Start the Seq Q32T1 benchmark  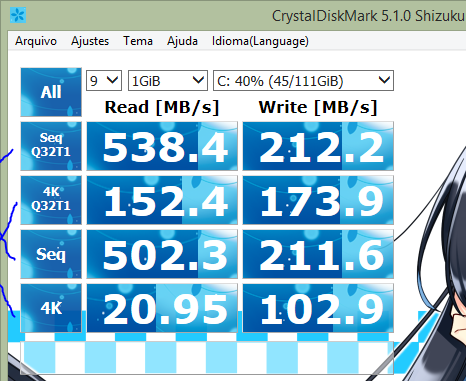coord(51,146)
